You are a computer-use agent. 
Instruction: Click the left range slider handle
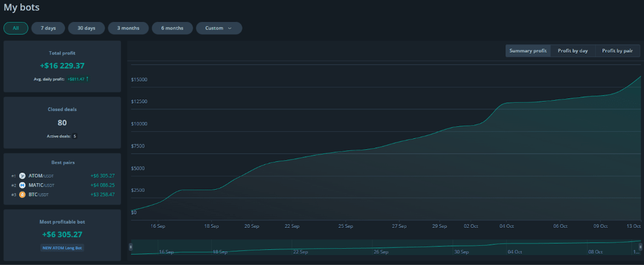point(130,247)
